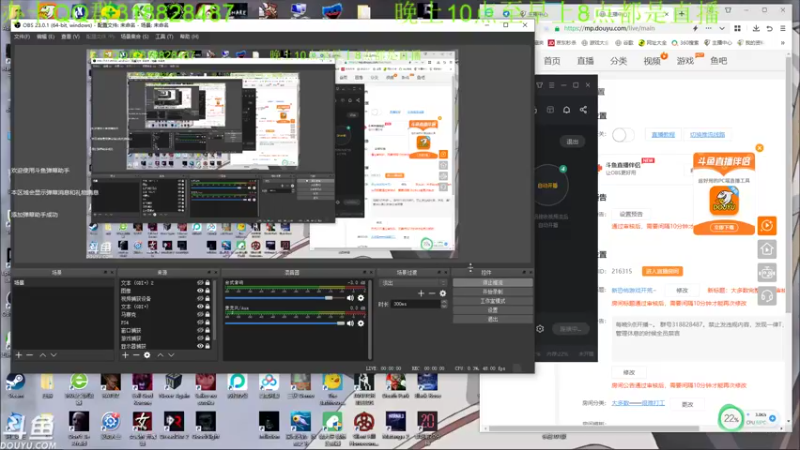The height and width of the screenshot is (450, 800).
Task: Click browser page horizontal scrollbar
Action: 594,429
